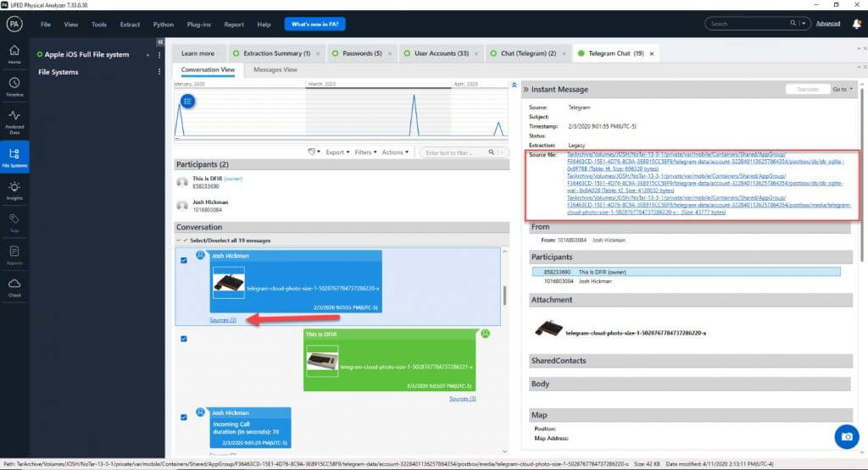
Task: Click the What's new in PA? button
Action: 315,24
